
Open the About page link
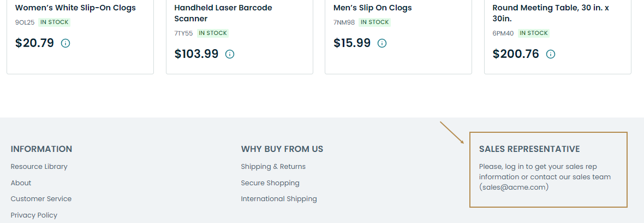click(21, 183)
